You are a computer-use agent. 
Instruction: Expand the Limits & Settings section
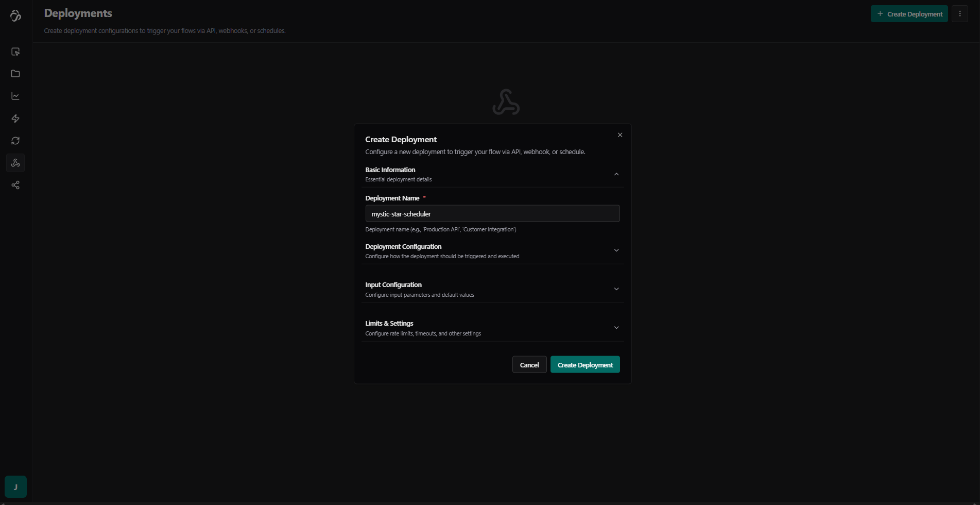pos(616,328)
